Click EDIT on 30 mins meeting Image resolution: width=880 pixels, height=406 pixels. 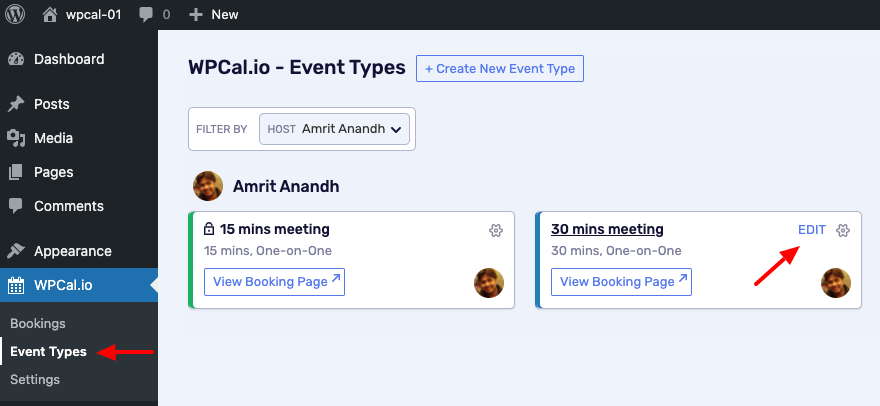812,230
